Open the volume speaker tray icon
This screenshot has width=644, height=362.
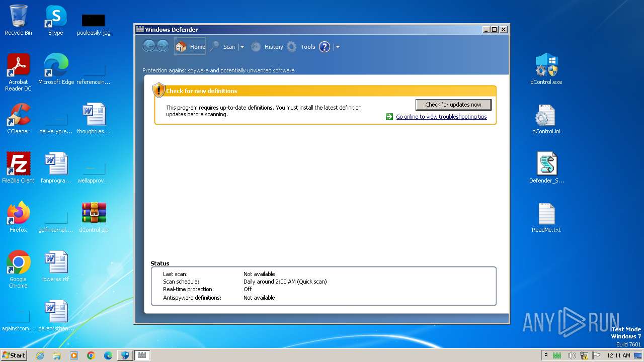click(572, 355)
